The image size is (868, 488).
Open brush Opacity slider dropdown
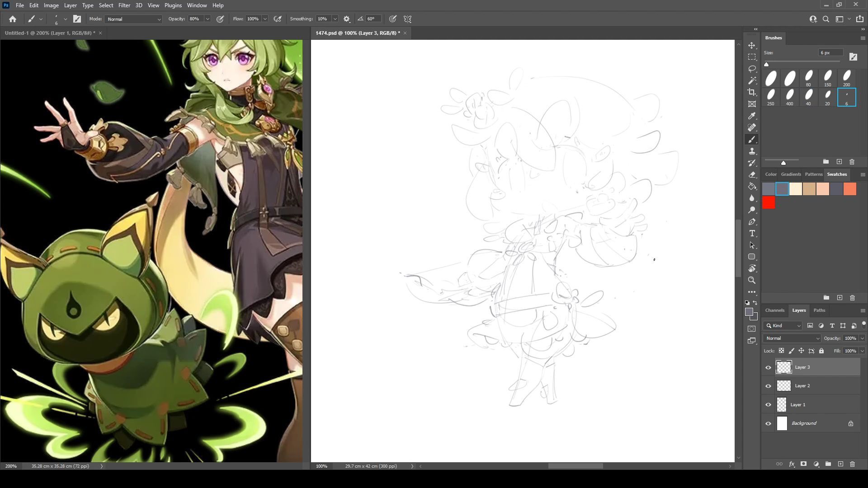208,19
